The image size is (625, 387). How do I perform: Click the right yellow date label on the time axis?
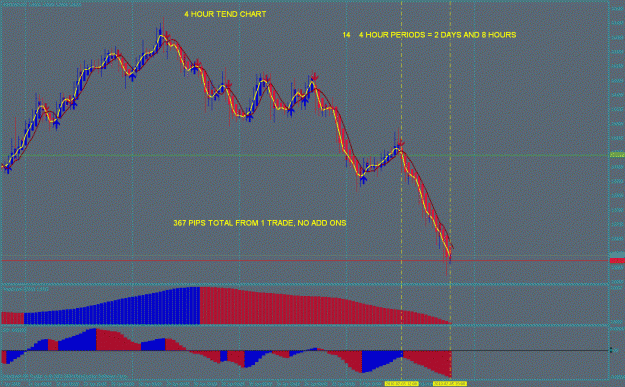450,383
